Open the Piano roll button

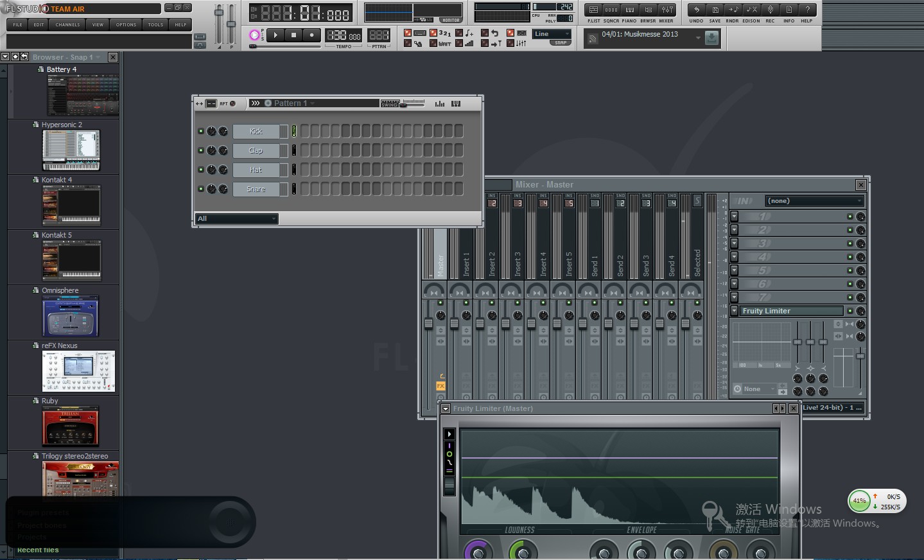coord(630,10)
